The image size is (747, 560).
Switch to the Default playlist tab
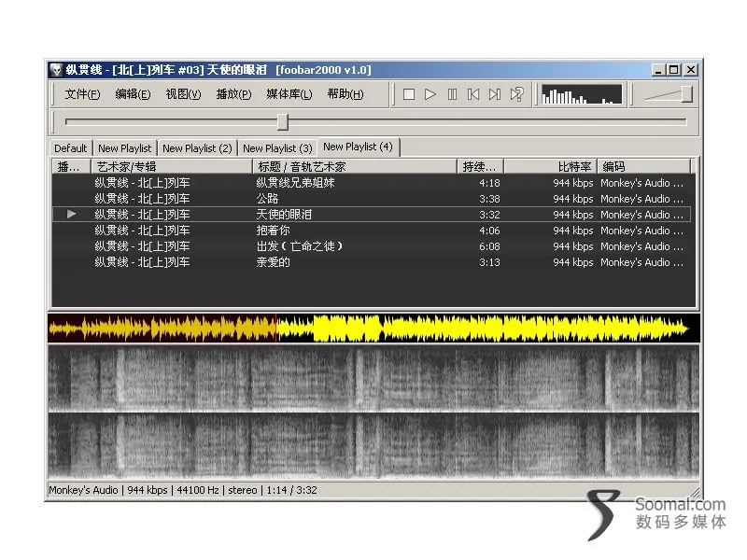[71, 148]
